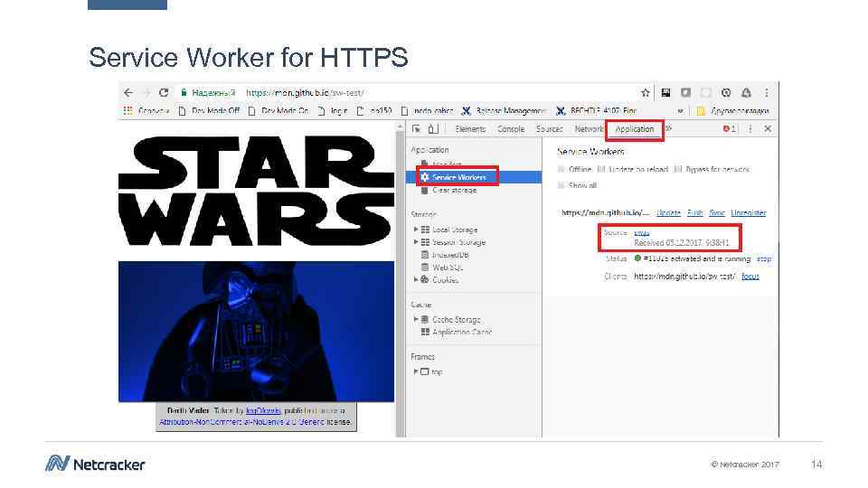
Task: Open the apps grid in bookmarks bar
Action: 127,110
